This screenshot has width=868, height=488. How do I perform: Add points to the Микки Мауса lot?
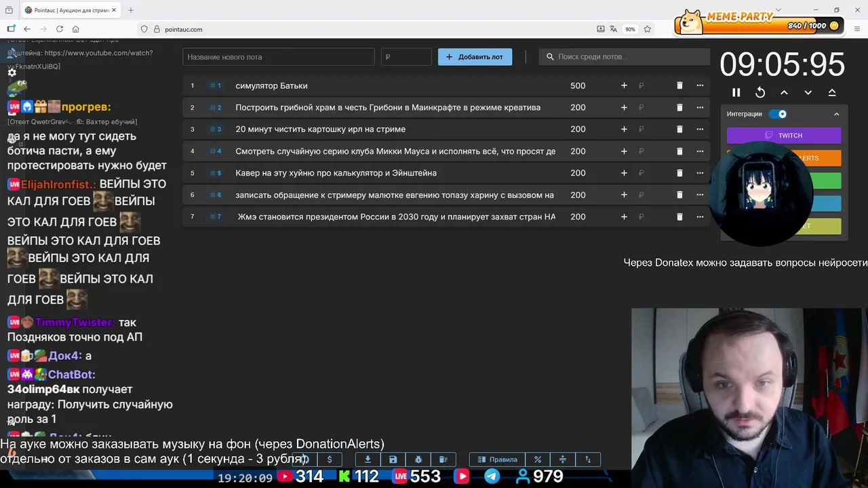point(624,151)
